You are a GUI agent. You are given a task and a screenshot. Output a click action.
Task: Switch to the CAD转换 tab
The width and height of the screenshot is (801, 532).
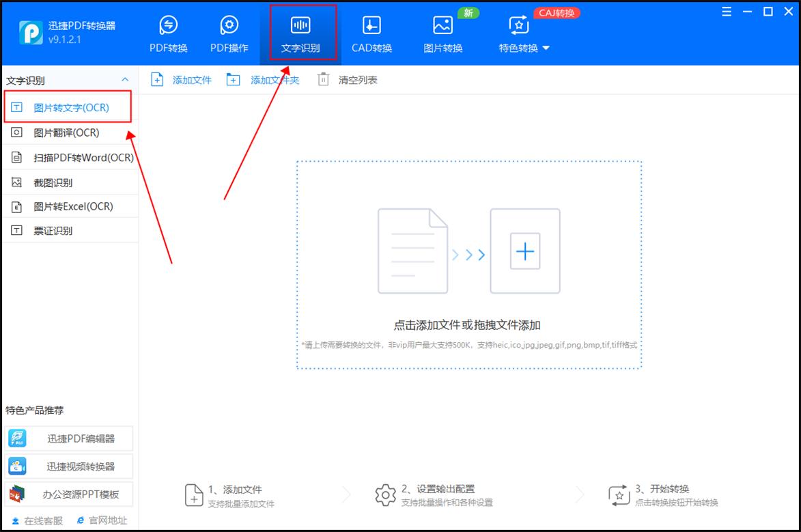(371, 31)
